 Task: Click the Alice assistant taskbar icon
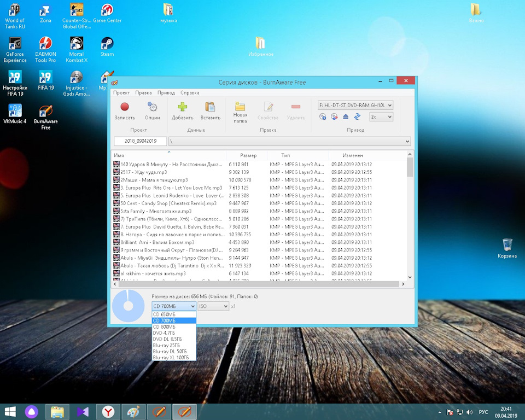tap(32, 412)
